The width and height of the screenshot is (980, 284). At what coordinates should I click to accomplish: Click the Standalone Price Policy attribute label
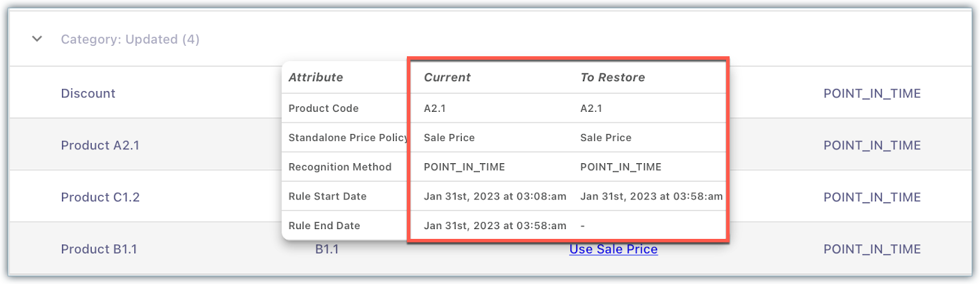click(348, 137)
